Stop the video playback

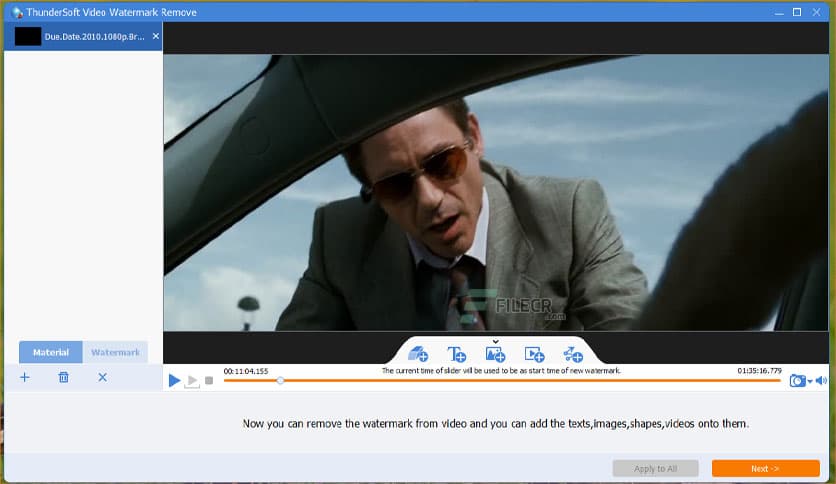pyautogui.click(x=209, y=381)
